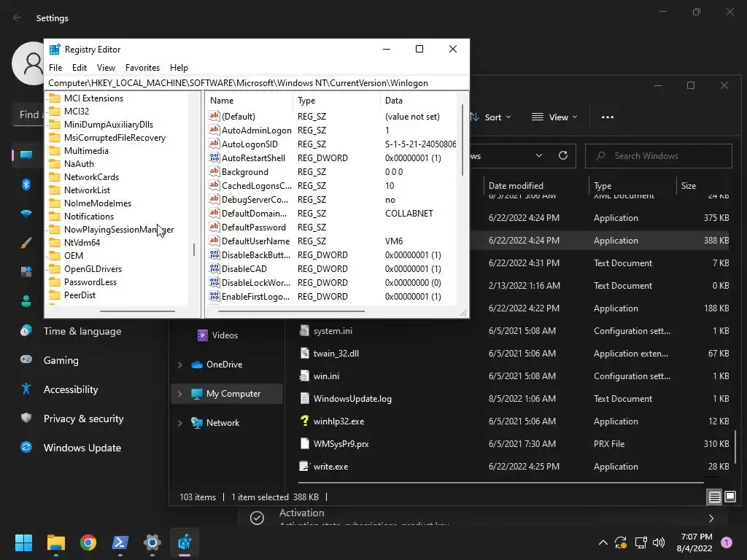This screenshot has width=747, height=560.
Task: Open the Videos folder in navigation pane
Action: (217, 335)
